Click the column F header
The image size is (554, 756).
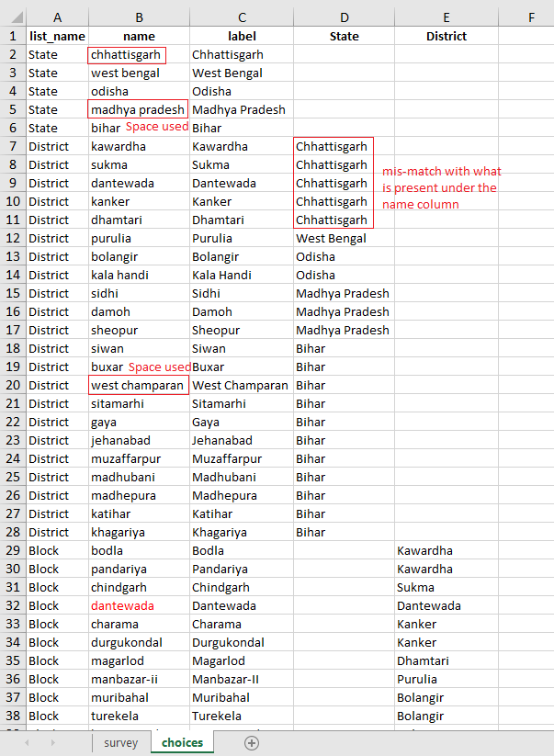(x=531, y=17)
